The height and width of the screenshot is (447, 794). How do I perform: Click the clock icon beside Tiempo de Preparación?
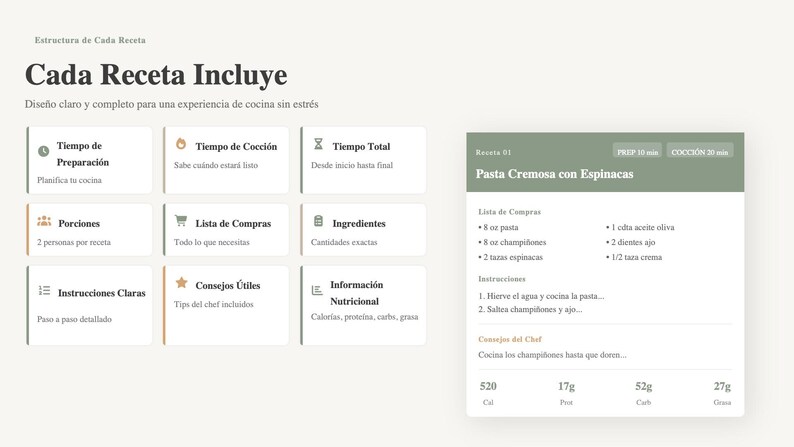pos(44,151)
